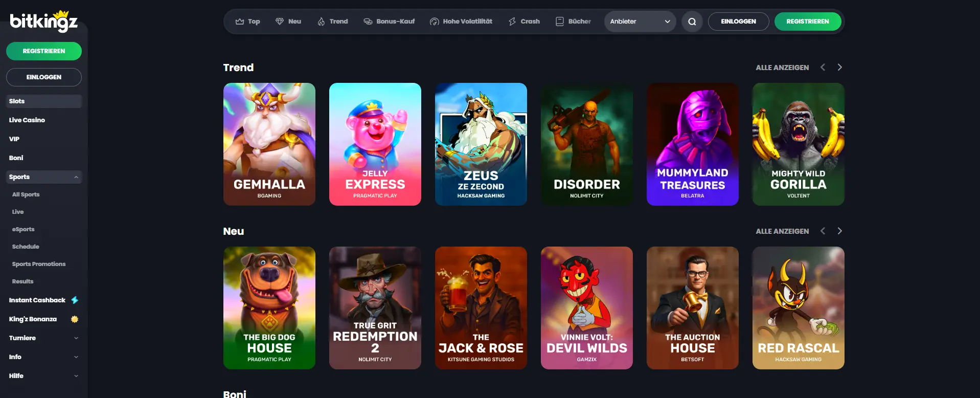Select the Top category tab
Viewport: 980px width, 398px height.
(x=248, y=21)
